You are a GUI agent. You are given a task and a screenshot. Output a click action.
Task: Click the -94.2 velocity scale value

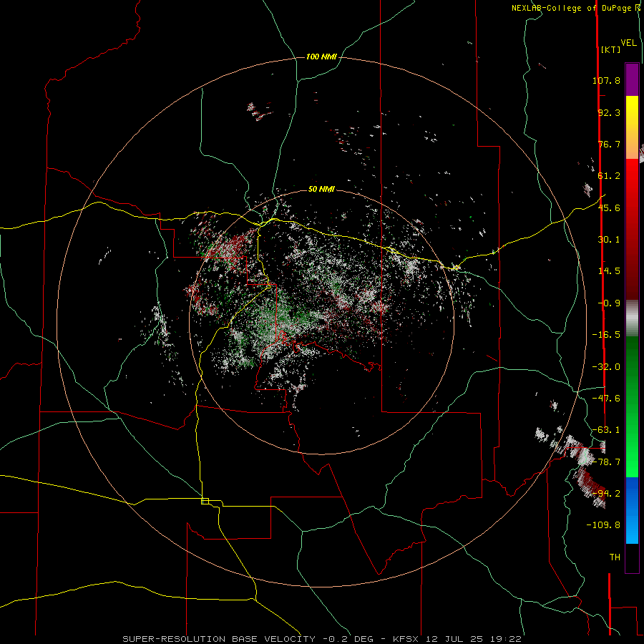coord(606,493)
